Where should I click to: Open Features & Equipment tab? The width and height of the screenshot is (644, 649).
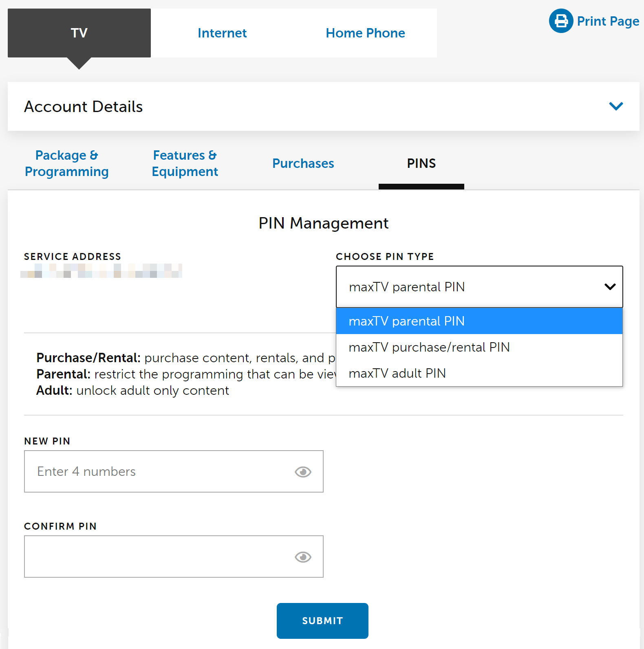pos(185,163)
